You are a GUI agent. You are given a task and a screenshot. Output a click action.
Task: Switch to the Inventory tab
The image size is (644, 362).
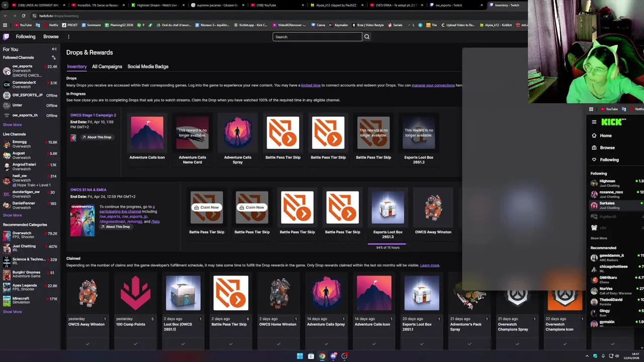76,66
